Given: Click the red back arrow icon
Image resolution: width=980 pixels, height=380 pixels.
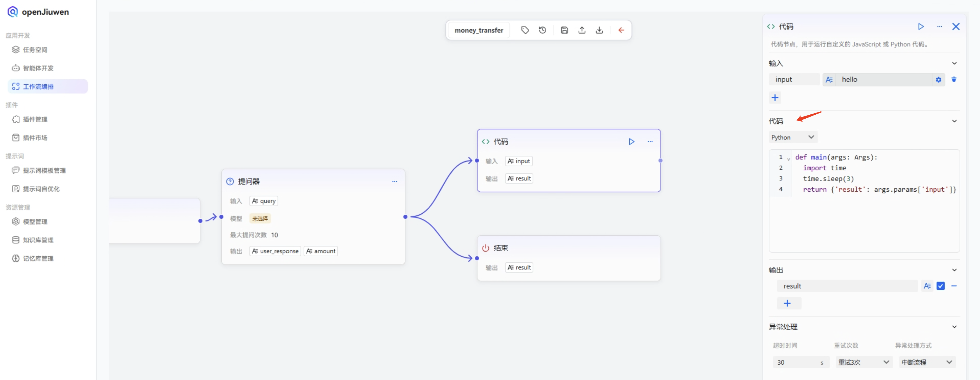Looking at the screenshot, I should (621, 30).
